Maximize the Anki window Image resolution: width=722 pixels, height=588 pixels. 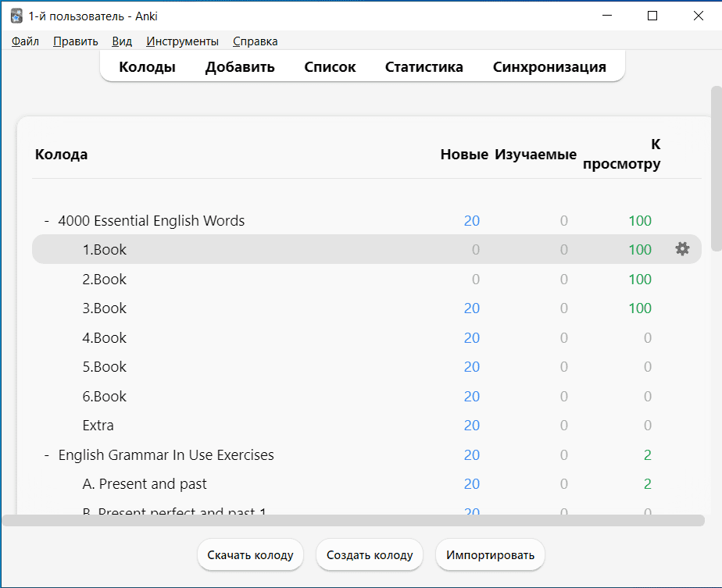click(652, 16)
